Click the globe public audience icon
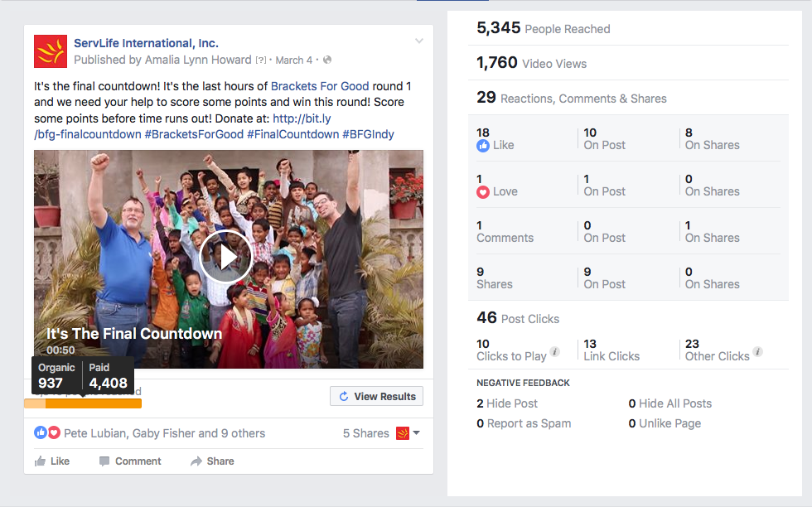The height and width of the screenshot is (507, 812). (327, 60)
